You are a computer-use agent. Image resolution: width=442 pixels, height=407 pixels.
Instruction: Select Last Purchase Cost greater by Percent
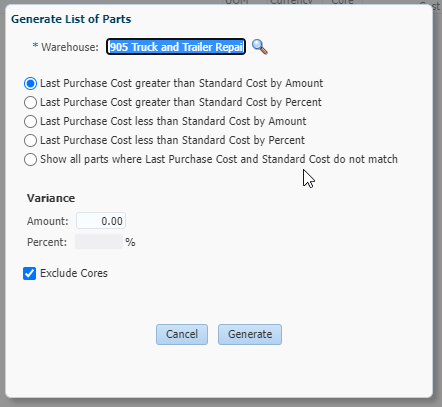(30, 102)
